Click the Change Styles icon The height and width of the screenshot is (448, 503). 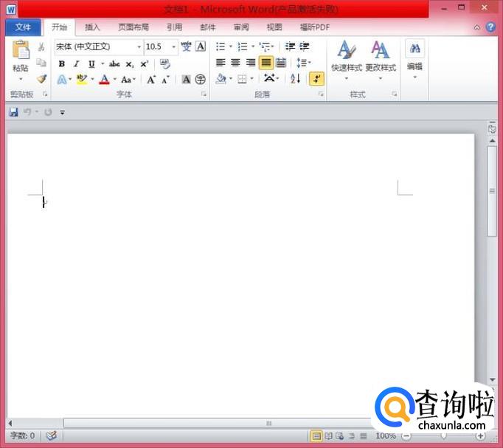click(x=380, y=49)
